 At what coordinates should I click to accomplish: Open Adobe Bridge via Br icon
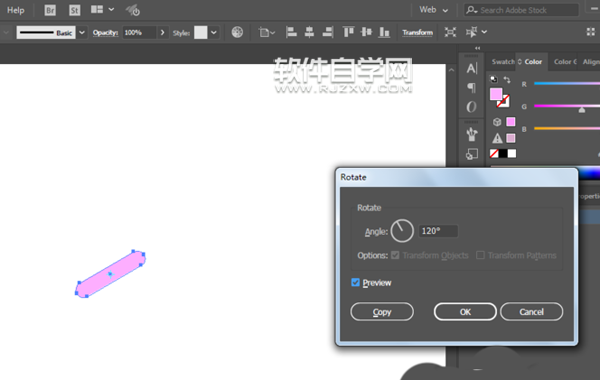(50, 10)
